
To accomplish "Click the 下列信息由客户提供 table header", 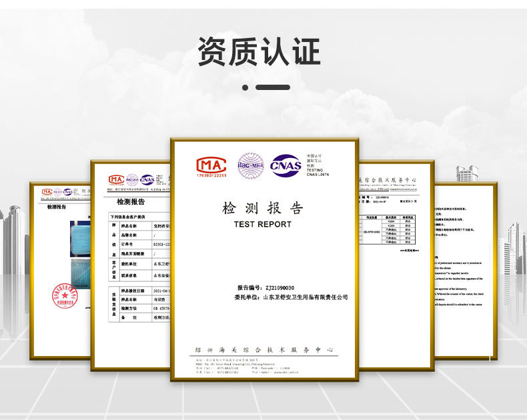I will pyautogui.click(x=127, y=217).
